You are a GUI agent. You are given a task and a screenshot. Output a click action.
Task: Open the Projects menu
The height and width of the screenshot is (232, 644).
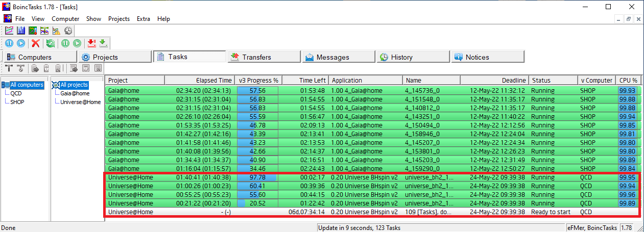pos(119,18)
